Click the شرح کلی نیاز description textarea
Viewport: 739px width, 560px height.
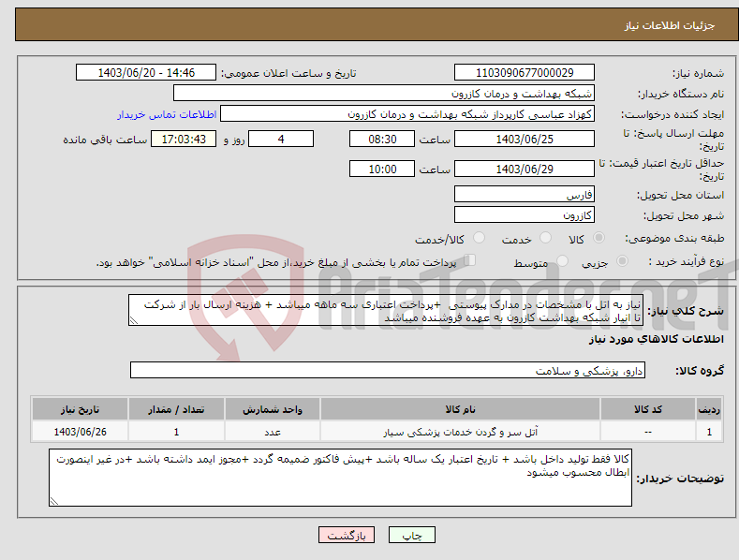coord(386,311)
